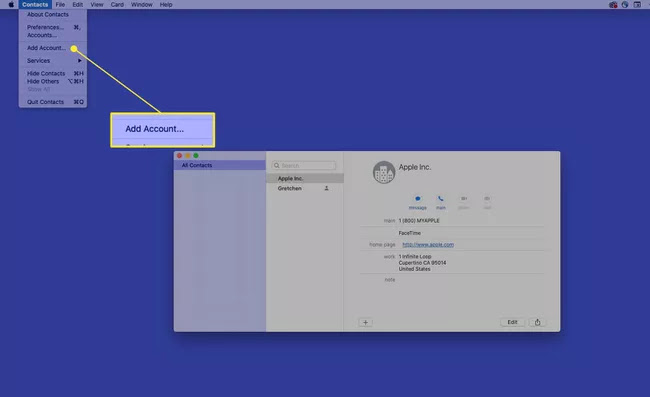
Task: Select Add Account… in the Contacts menu
Action: [x=53, y=48]
